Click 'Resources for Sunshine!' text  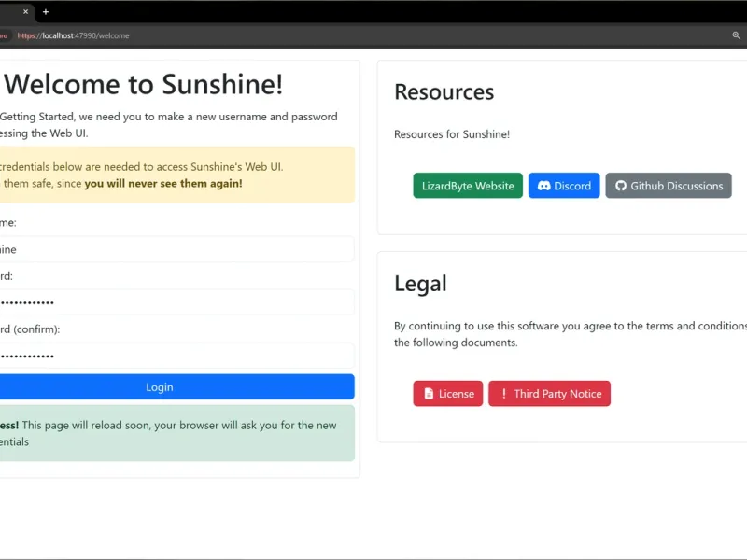(452, 134)
